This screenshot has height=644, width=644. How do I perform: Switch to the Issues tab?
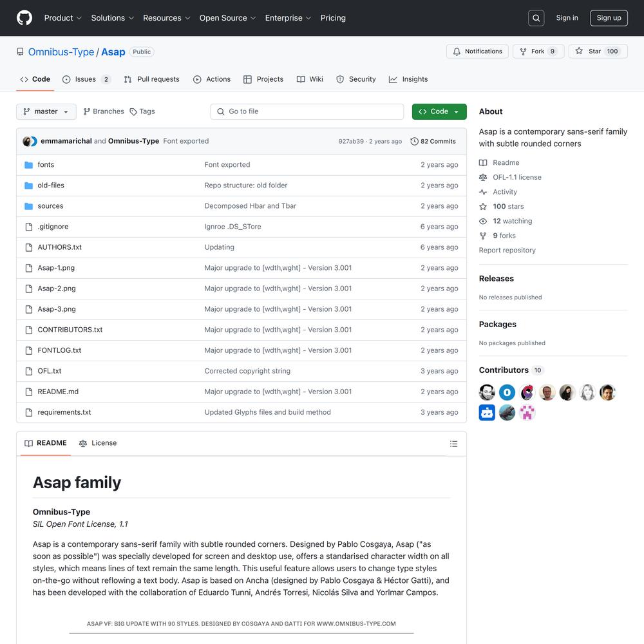tap(86, 79)
